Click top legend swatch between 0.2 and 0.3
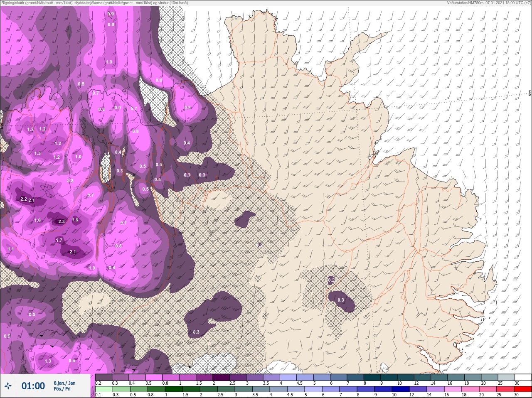Image resolution: width=532 pixels, height=398 pixels. [103, 378]
